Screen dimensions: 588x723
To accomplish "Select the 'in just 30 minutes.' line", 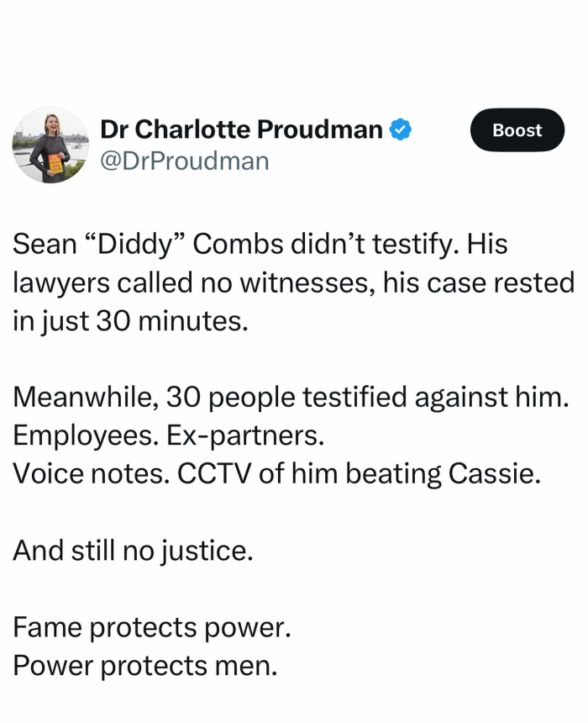I will (131, 321).
